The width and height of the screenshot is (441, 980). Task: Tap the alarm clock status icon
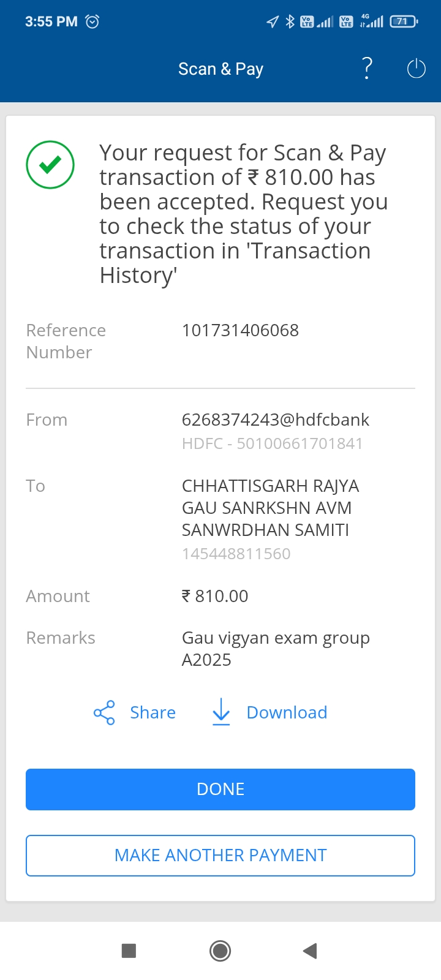coord(92,21)
